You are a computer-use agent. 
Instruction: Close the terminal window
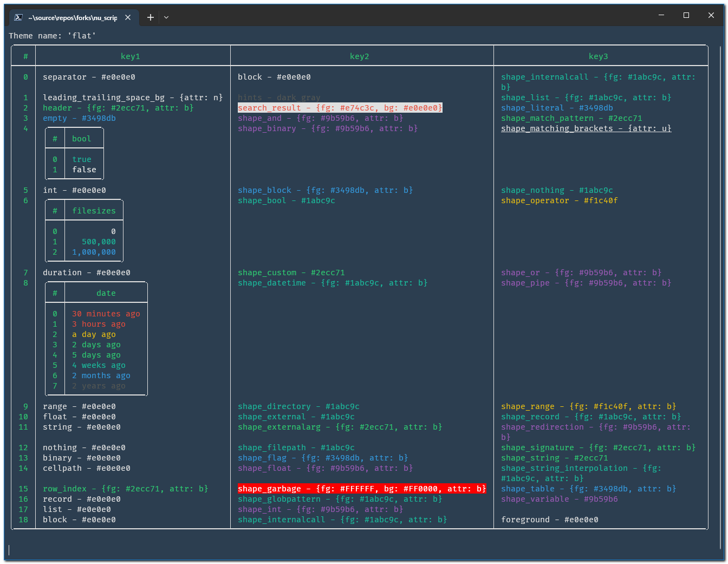pos(711,15)
